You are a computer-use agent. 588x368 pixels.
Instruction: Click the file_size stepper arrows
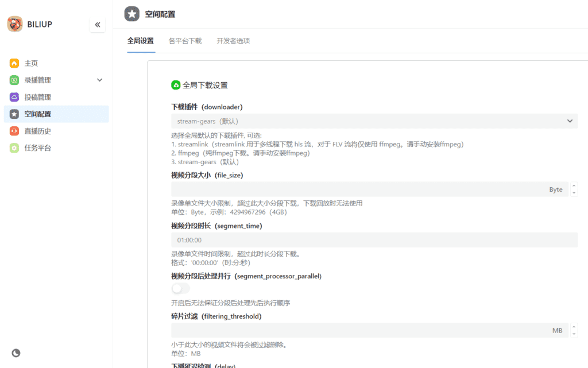click(x=574, y=189)
